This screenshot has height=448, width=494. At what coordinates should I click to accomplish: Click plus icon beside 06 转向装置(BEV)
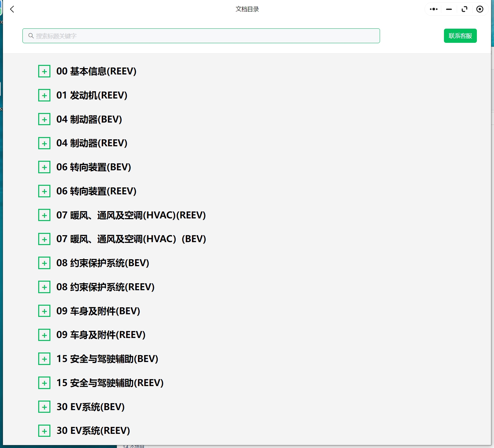click(x=44, y=167)
